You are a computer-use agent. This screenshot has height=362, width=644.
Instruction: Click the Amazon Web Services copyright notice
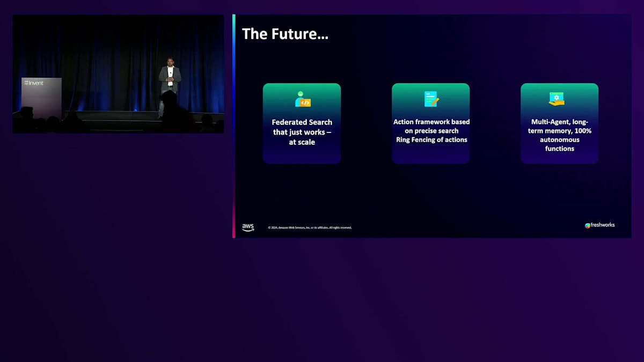310,227
